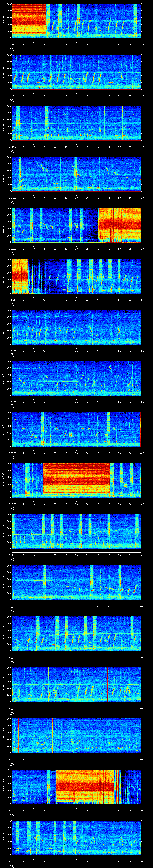Image resolution: width=153 pixels, height=868 pixels.
Task: Click the 2:10:00 start time label
Action: [12, 504]
